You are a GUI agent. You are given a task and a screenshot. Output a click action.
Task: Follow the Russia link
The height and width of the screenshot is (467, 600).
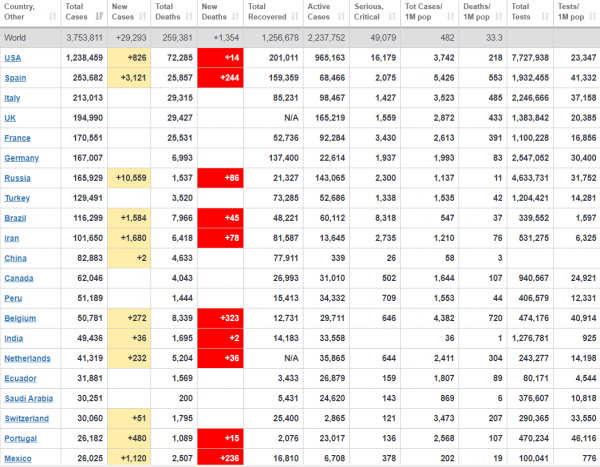17,178
